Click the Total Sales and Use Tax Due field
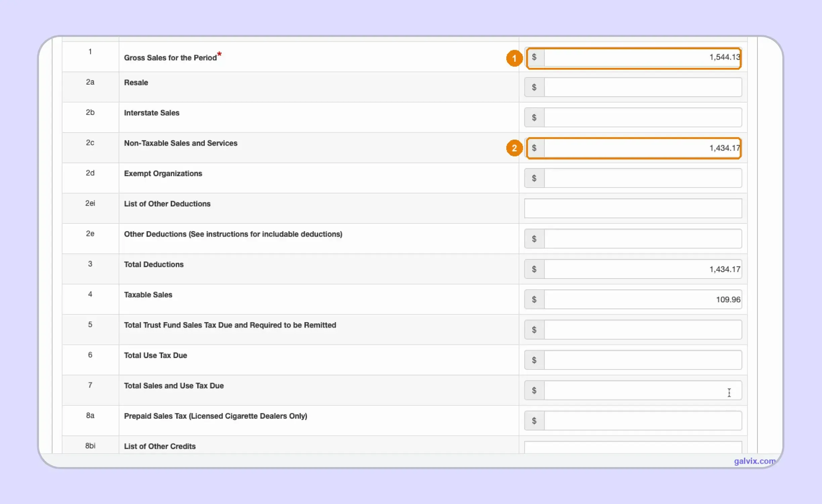This screenshot has height=504, width=822. pyautogui.click(x=642, y=390)
